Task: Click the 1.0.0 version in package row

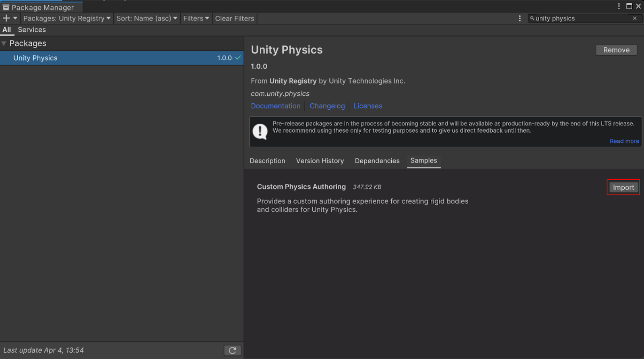Action: click(225, 58)
